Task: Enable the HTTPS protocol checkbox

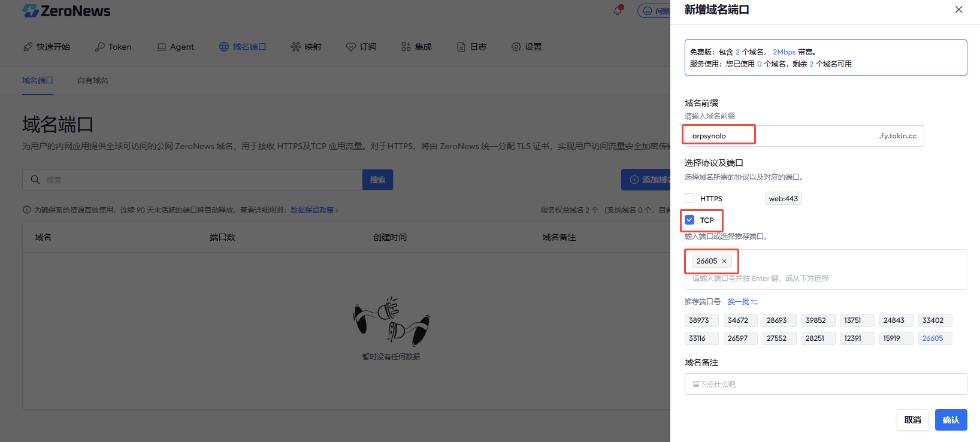Action: click(689, 198)
